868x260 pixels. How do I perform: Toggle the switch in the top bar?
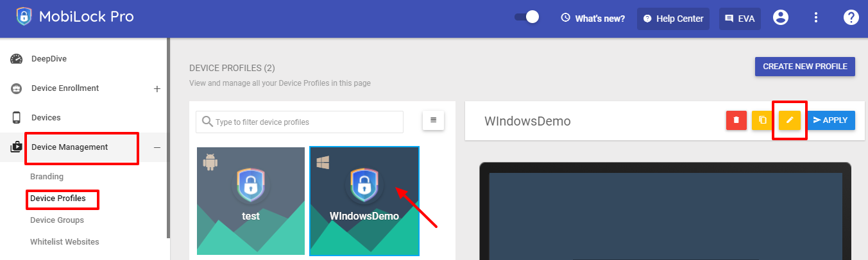(x=527, y=17)
